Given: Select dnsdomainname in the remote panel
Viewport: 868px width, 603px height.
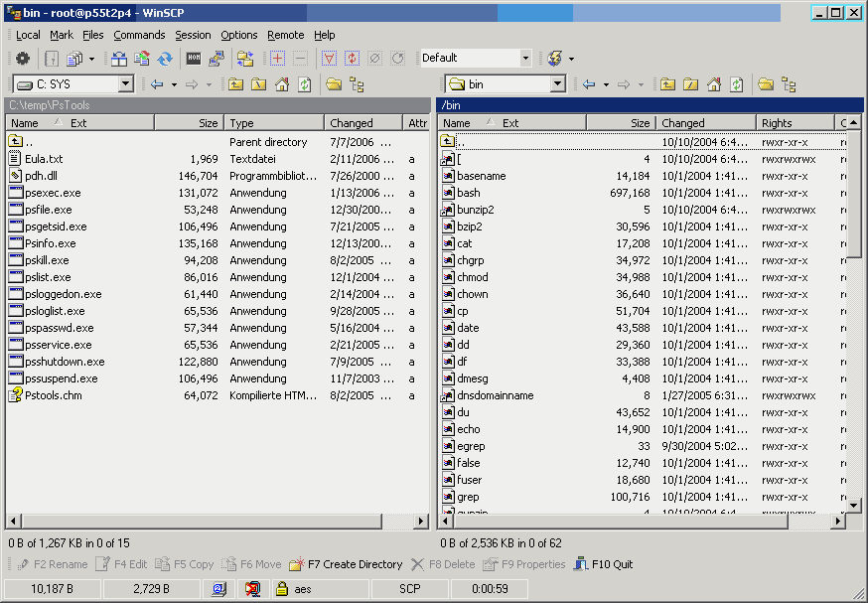Looking at the screenshot, I should point(496,395).
